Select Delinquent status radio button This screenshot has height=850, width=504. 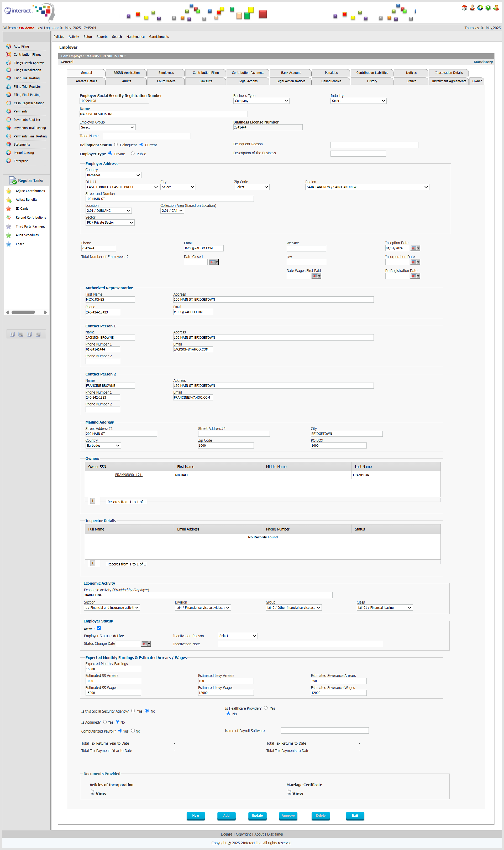116,145
